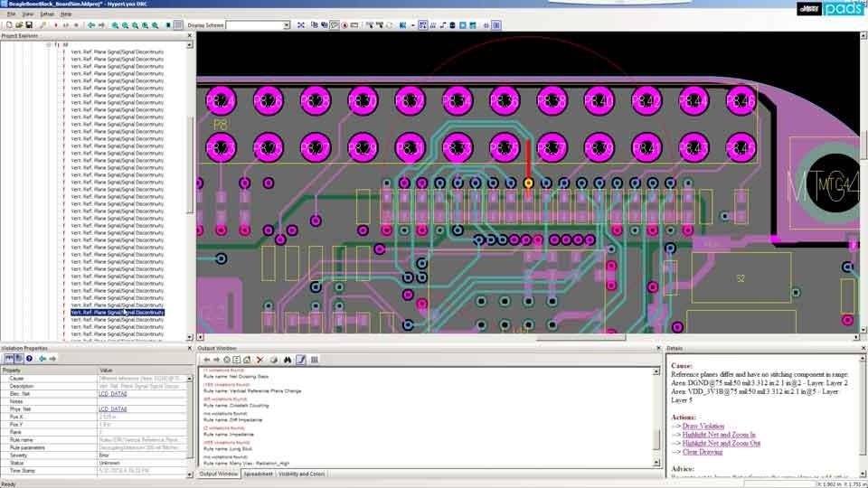
Task: Toggle alphabetical sort in Violation Properties
Action: 18,359
